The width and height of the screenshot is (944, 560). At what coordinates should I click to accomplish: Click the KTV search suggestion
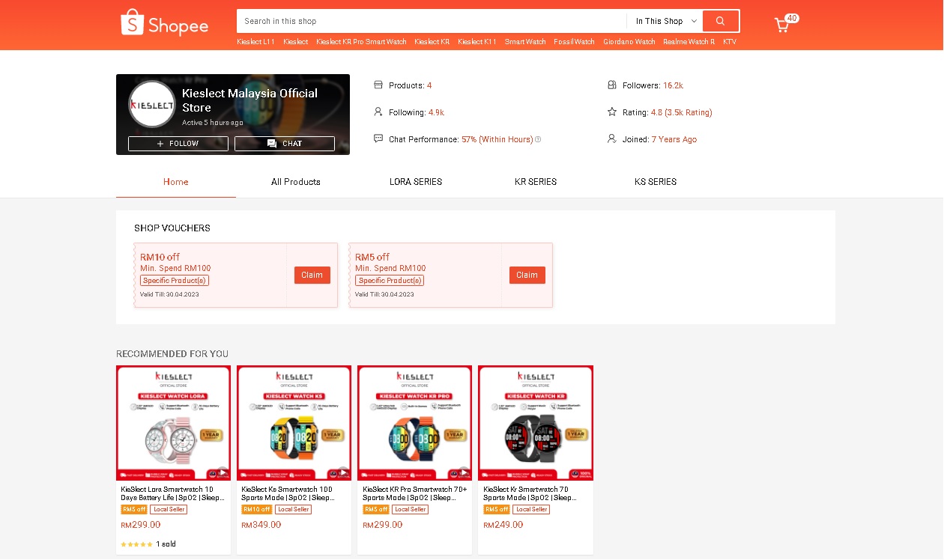(x=730, y=42)
